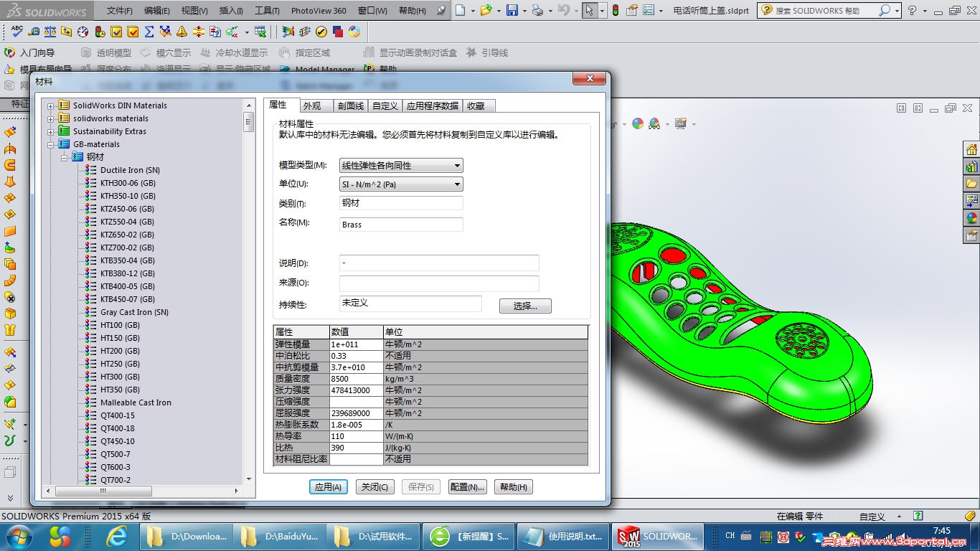Open the PhotoView 360 menu
The image size is (980, 551).
pyautogui.click(x=319, y=11)
